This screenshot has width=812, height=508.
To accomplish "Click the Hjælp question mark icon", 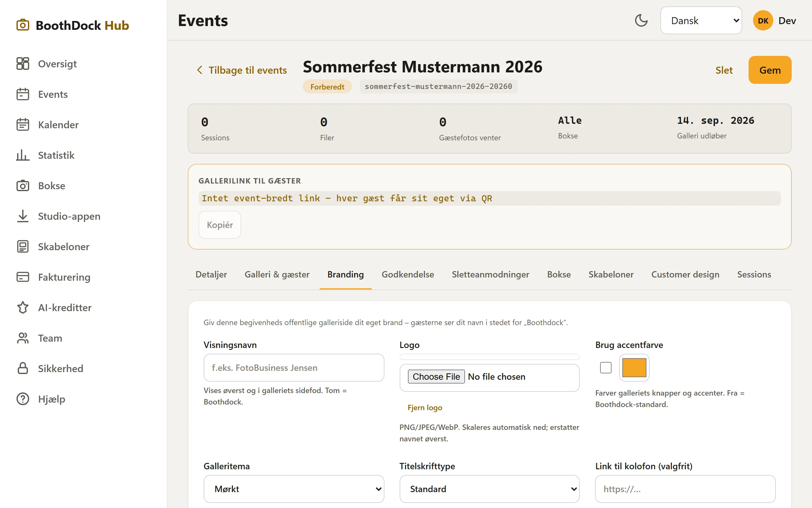I will click(x=23, y=399).
